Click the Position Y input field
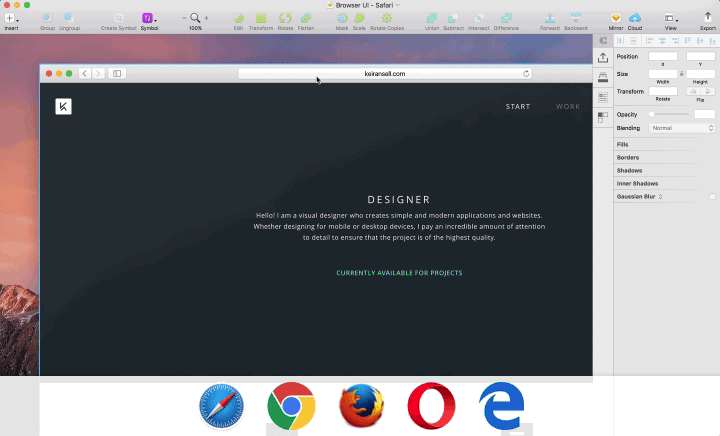The image size is (720, 436). coord(700,56)
